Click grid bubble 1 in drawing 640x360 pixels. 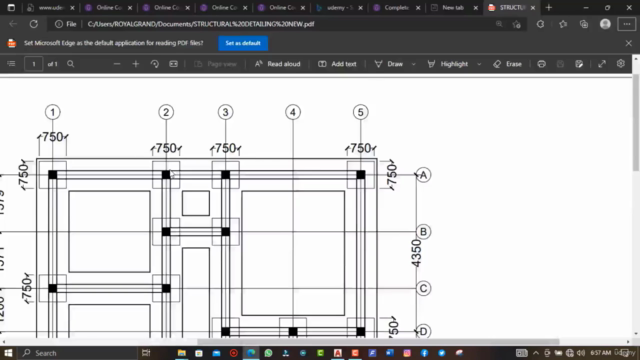52,112
